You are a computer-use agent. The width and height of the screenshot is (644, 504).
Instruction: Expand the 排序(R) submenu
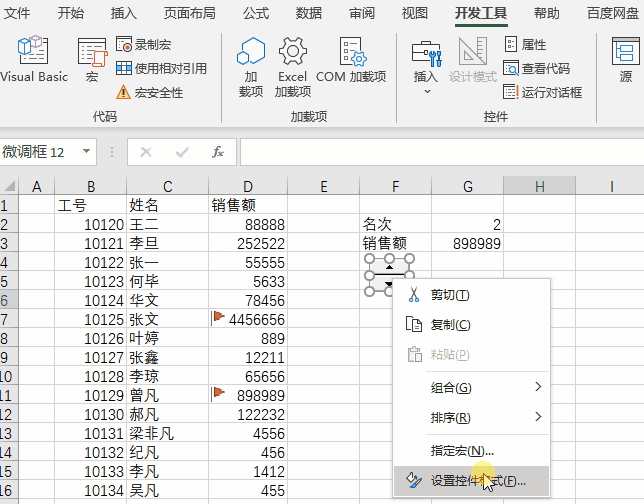pyautogui.click(x=472, y=418)
